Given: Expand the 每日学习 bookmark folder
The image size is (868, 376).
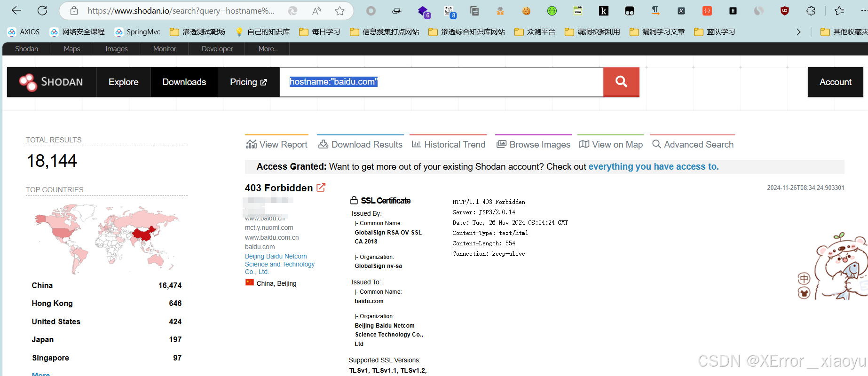Looking at the screenshot, I should (320, 31).
